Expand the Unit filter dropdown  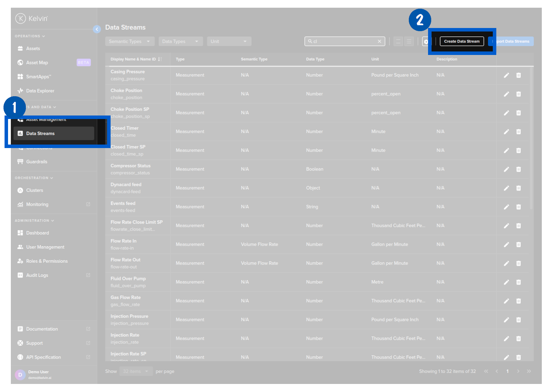pyautogui.click(x=229, y=41)
